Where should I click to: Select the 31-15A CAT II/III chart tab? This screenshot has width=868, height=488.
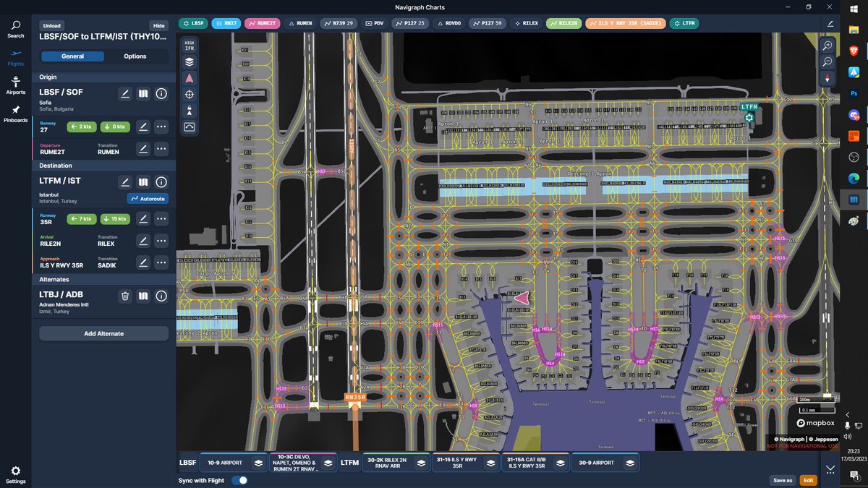pos(527,462)
